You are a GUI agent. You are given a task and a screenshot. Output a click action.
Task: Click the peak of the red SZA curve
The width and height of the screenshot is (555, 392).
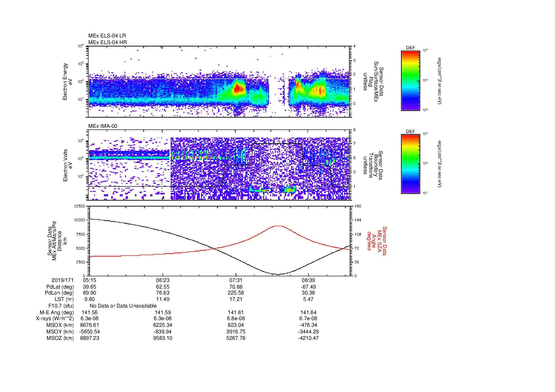click(279, 226)
